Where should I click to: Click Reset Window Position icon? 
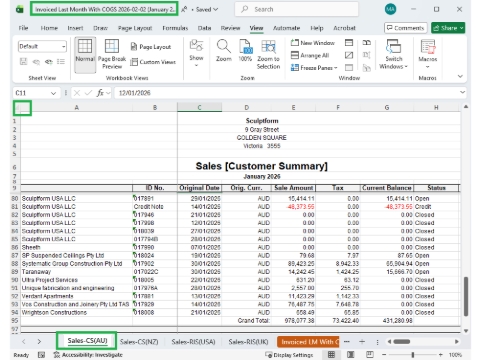pos(367,68)
